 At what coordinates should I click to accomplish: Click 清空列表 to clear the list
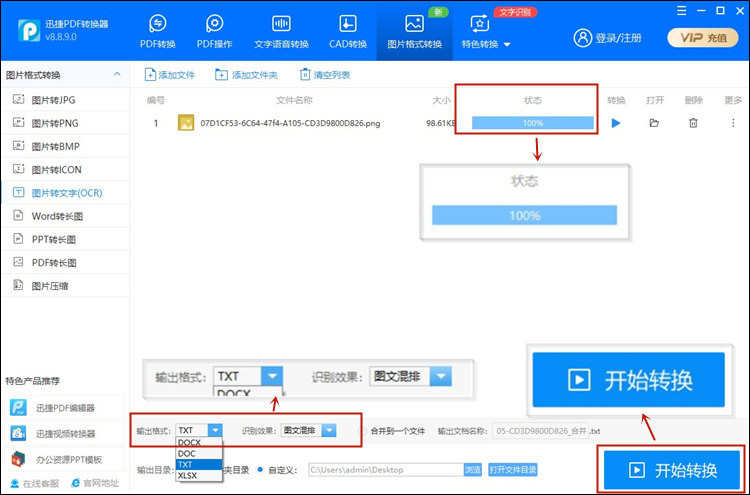(325, 75)
